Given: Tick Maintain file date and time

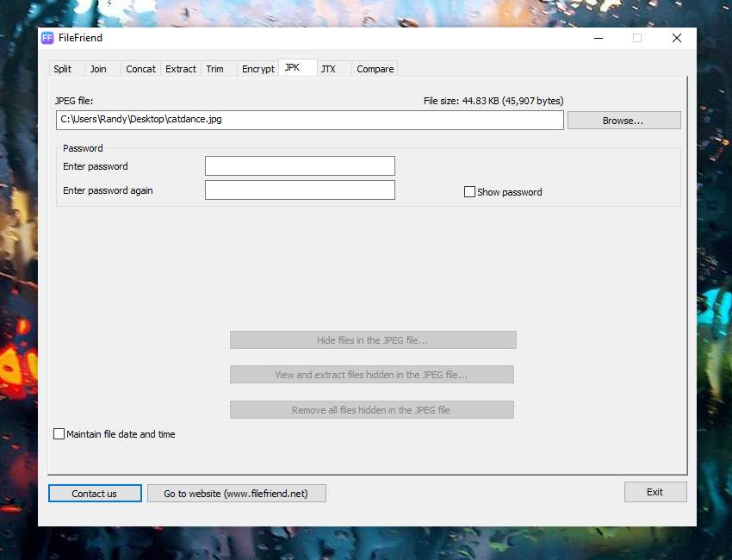Looking at the screenshot, I should click(59, 434).
